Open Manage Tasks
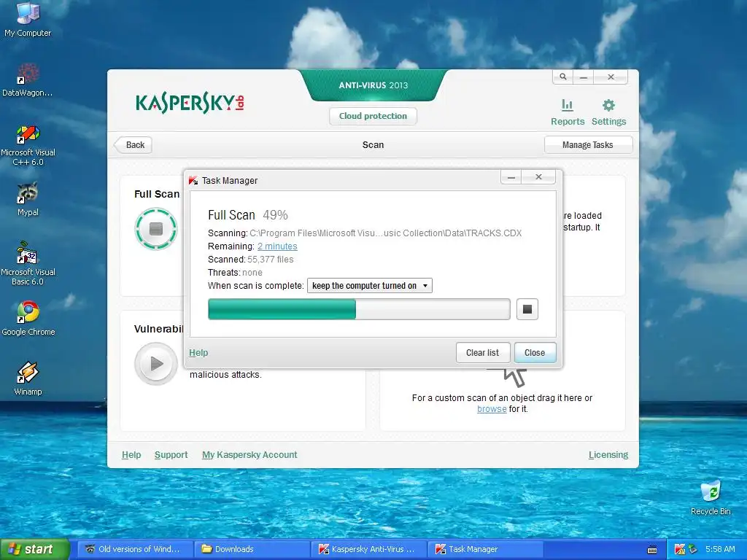Viewport: 747px width, 560px height. point(588,145)
